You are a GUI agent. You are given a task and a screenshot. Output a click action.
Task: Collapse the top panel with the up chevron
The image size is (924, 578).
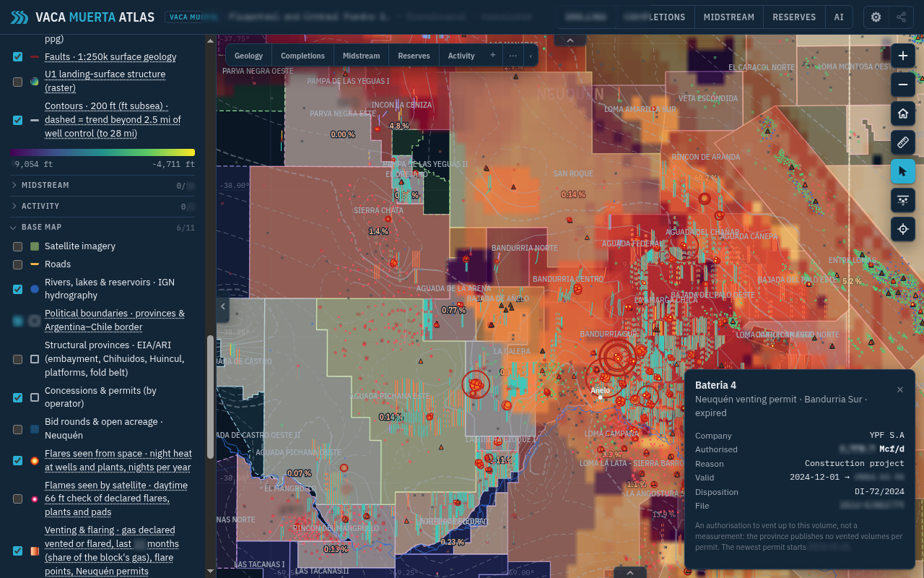tap(570, 40)
